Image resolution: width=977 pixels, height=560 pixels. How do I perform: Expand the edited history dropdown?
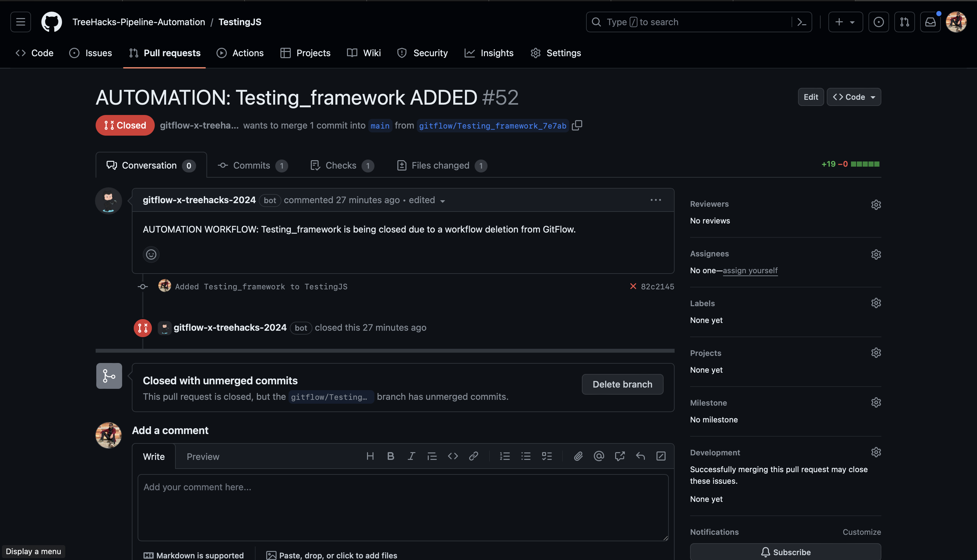(x=442, y=201)
